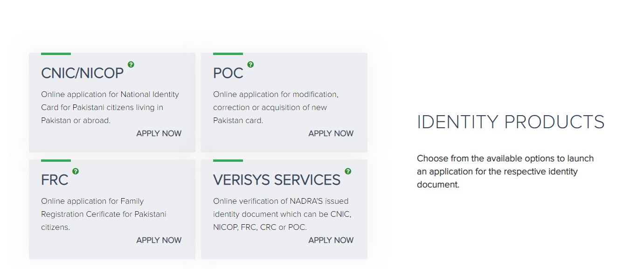This screenshot has height=269, width=644.
Task: Click APPLY NOW under Verisys Services
Action: pyautogui.click(x=331, y=240)
